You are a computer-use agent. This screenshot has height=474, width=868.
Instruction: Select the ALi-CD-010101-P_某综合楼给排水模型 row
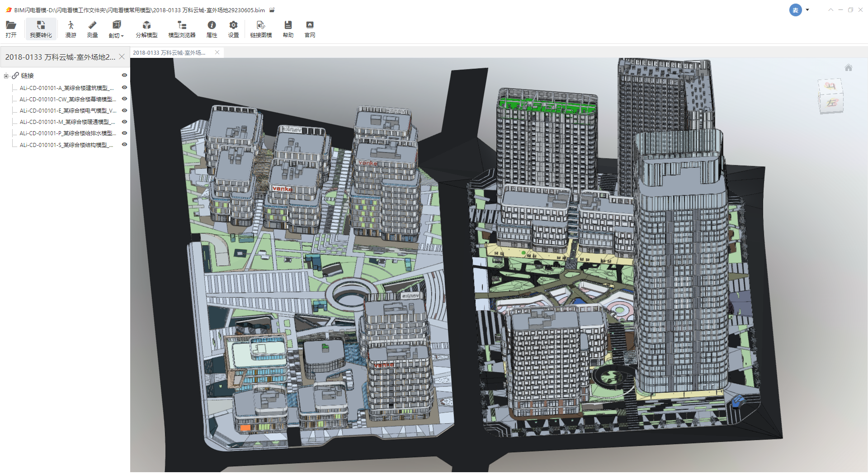(68, 133)
